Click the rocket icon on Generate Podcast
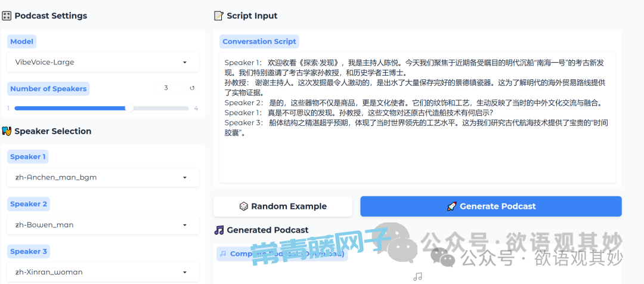 pyautogui.click(x=451, y=206)
